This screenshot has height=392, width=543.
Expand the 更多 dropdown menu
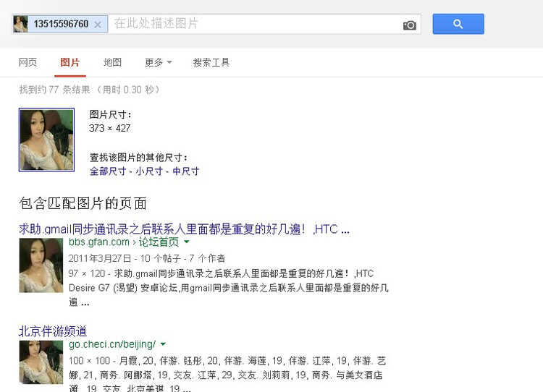(x=158, y=63)
